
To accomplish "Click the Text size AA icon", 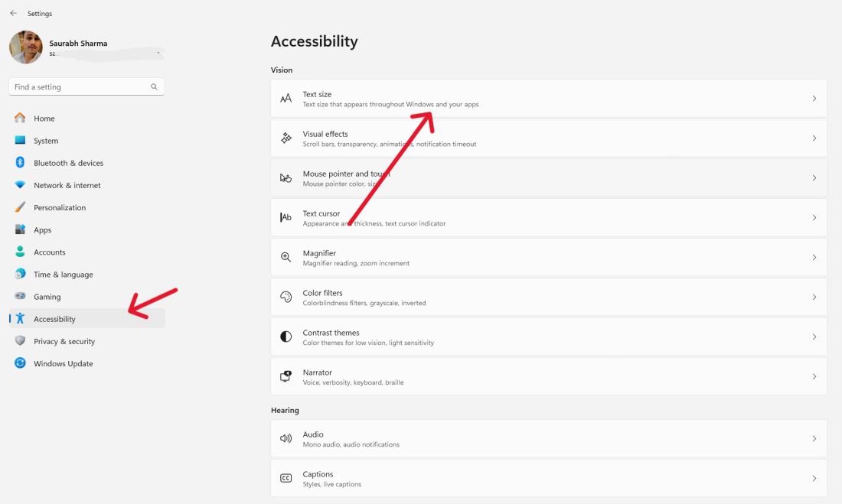I will (286, 98).
